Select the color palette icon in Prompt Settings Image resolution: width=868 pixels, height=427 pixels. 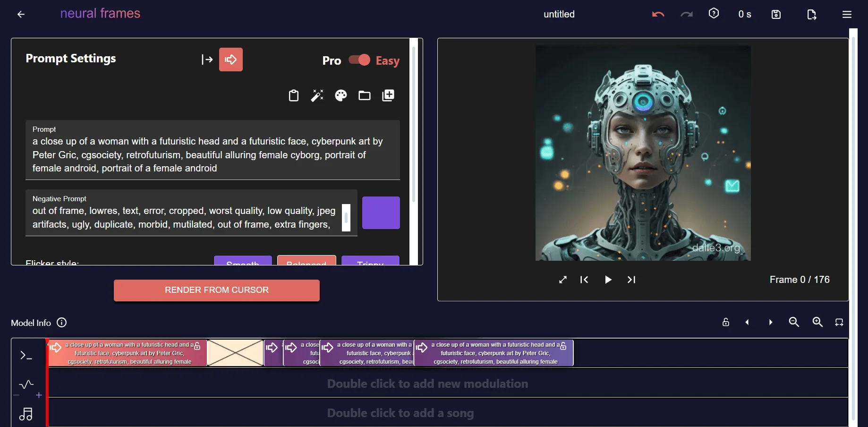pyautogui.click(x=341, y=95)
